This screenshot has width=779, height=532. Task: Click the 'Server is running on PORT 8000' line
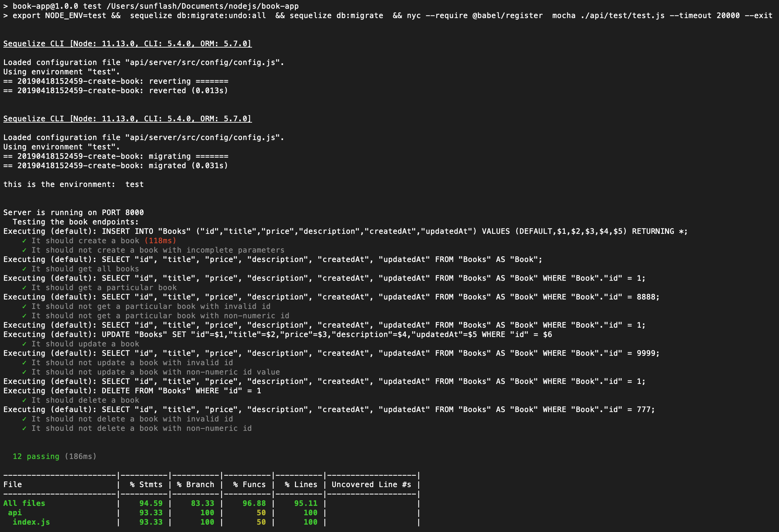73,213
